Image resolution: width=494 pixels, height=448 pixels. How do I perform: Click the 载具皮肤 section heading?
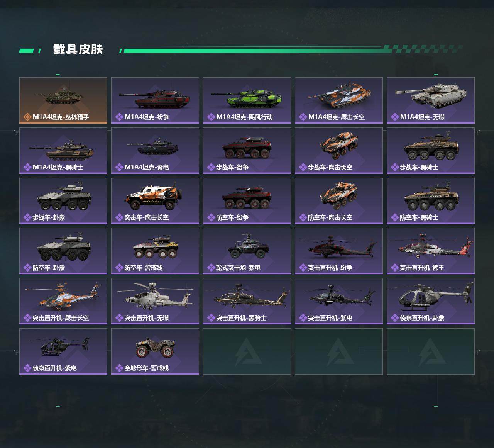[78, 49]
